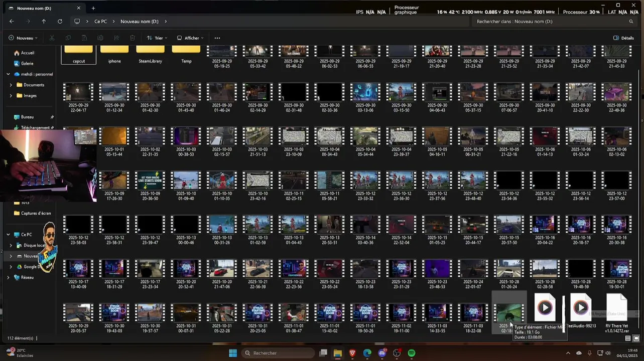Expand chevron between monitor icon and Ce PC

click(87, 22)
